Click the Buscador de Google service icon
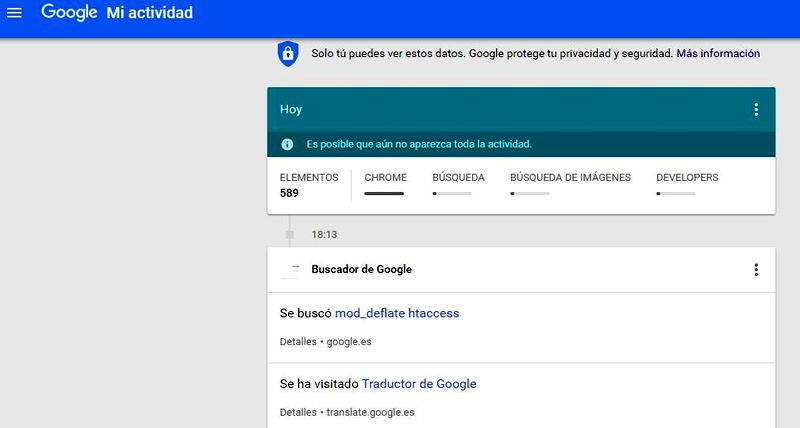The image size is (800, 428). pos(290,269)
